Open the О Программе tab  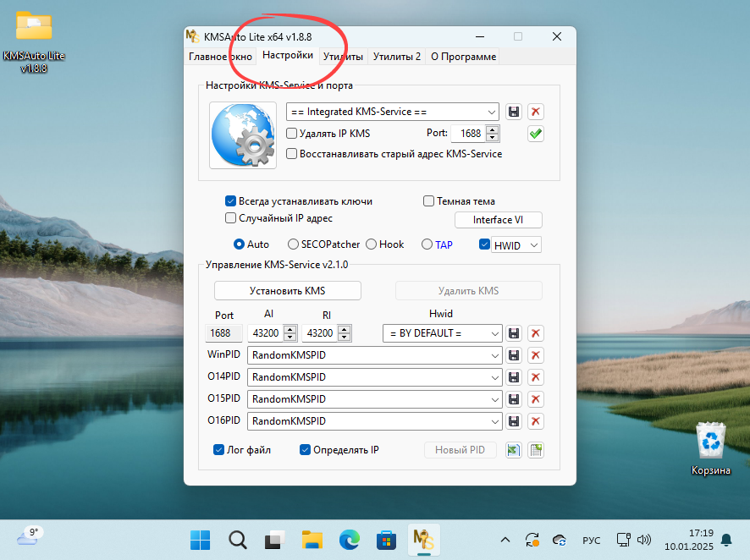coord(461,57)
